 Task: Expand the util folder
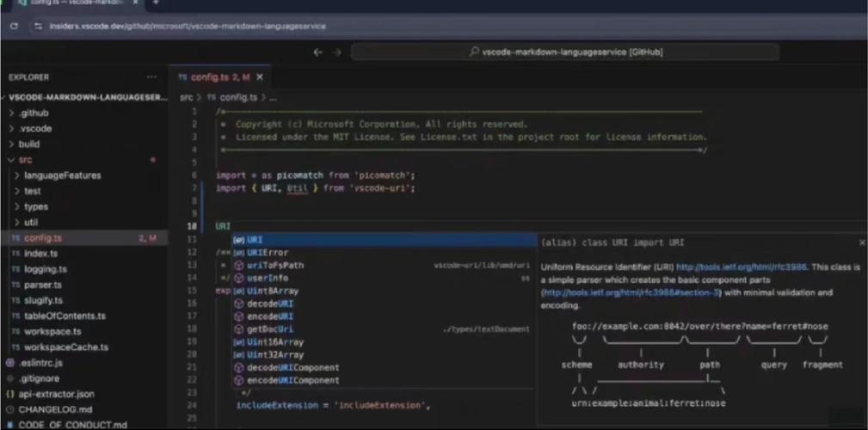[84, 223]
